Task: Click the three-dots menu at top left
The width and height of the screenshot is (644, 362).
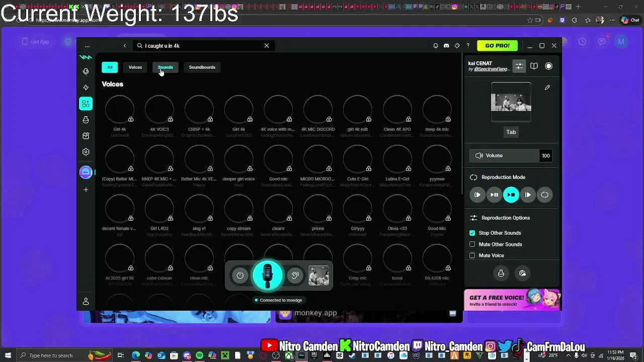Action: (87, 46)
